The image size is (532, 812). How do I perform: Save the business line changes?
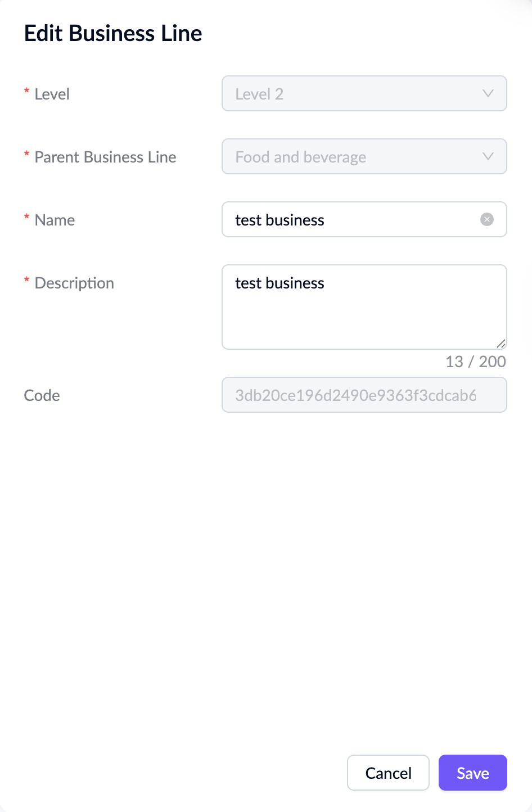pos(472,773)
